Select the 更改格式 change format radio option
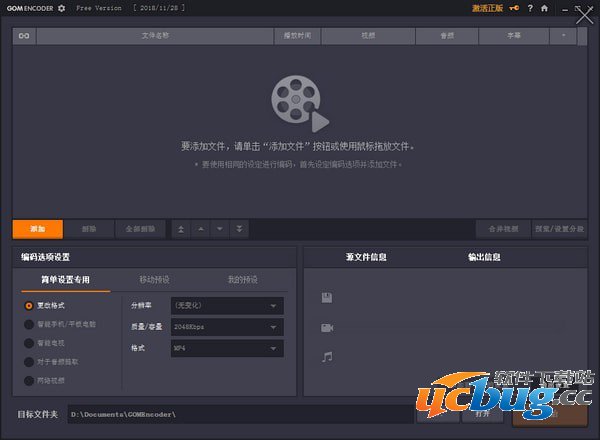This screenshot has width=600, height=440. tap(29, 306)
